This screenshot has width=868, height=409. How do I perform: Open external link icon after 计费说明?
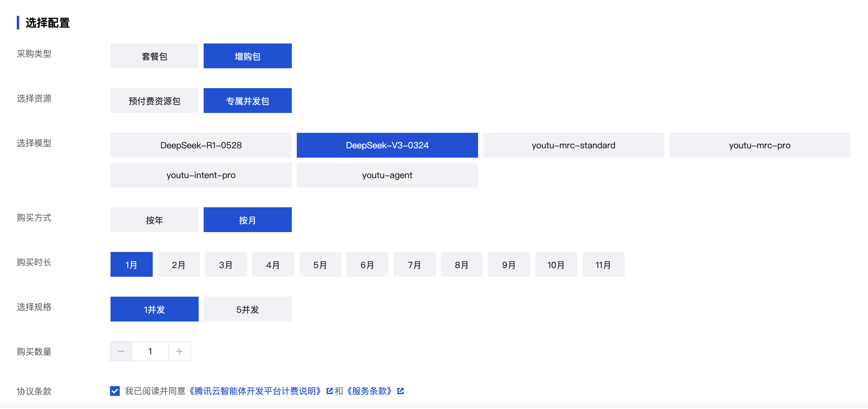coord(329,391)
